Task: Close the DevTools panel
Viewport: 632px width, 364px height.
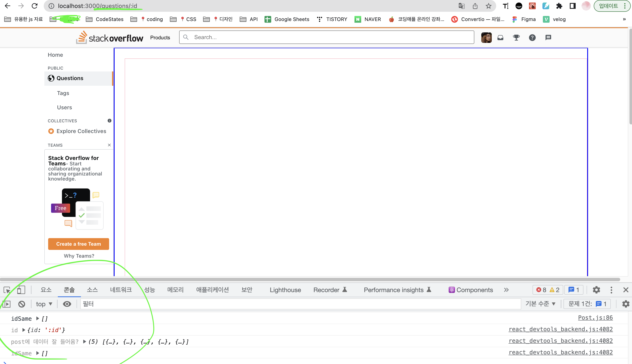Action: point(626,290)
